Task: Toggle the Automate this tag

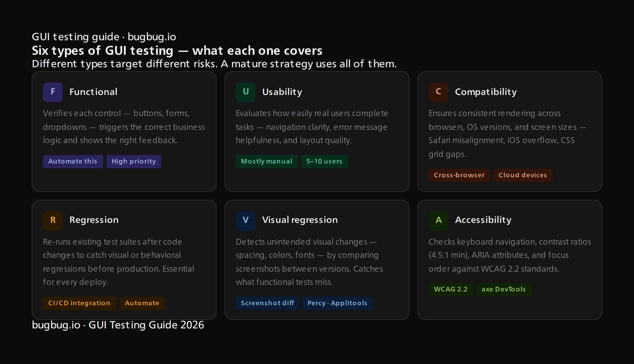Action: tap(73, 161)
